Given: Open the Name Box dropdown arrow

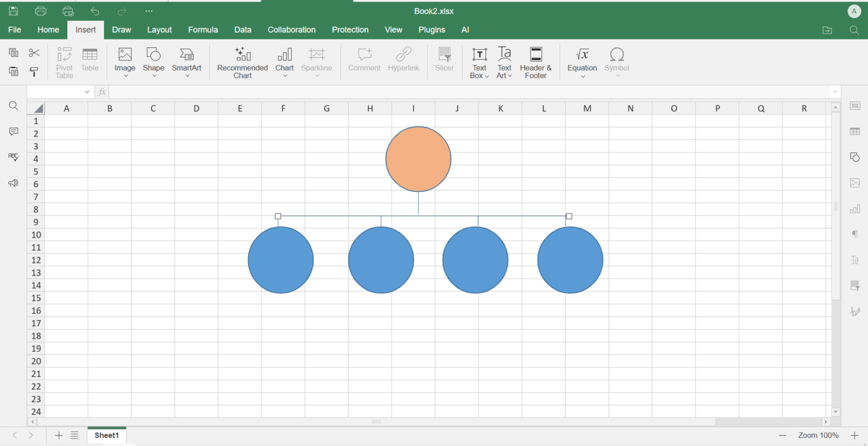Looking at the screenshot, I should tap(87, 91).
